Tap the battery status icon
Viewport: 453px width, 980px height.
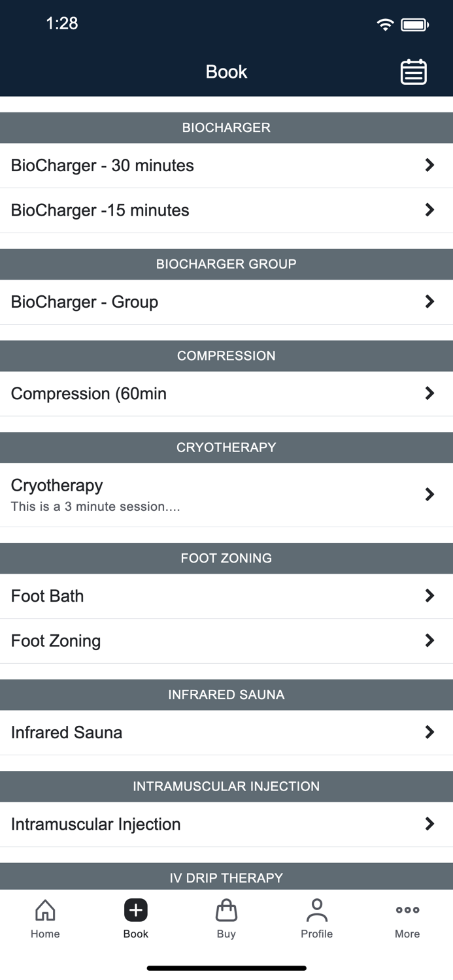tap(414, 25)
